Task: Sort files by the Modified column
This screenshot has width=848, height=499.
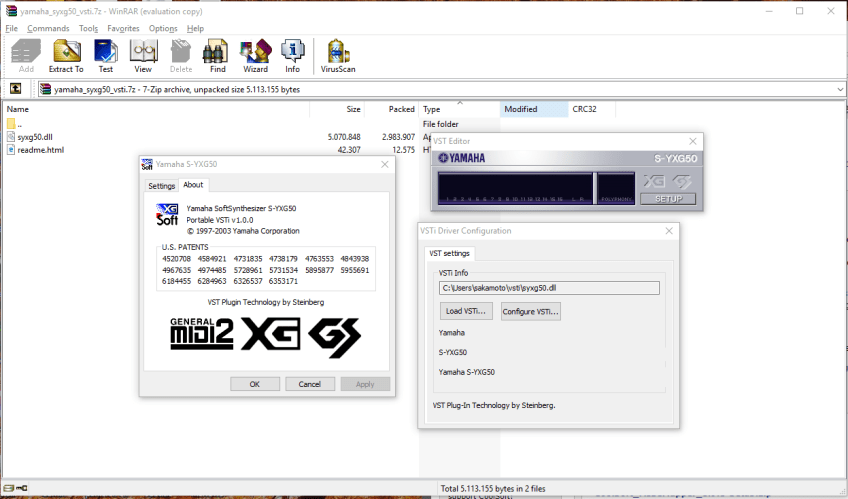Action: [520, 109]
